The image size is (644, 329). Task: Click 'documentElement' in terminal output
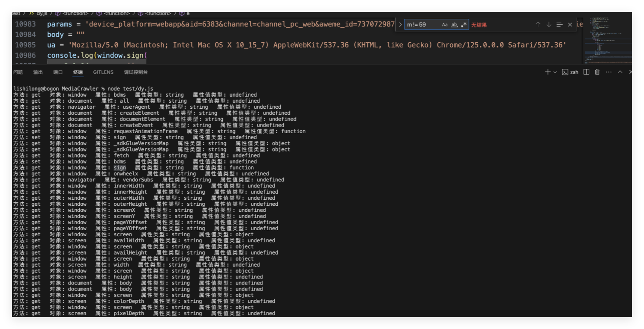coord(142,119)
